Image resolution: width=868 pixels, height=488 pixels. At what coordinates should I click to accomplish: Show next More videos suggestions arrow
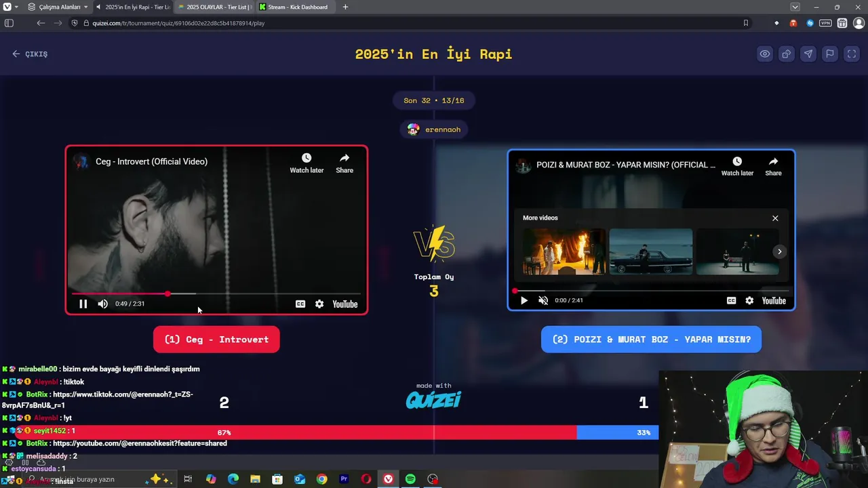tap(780, 251)
